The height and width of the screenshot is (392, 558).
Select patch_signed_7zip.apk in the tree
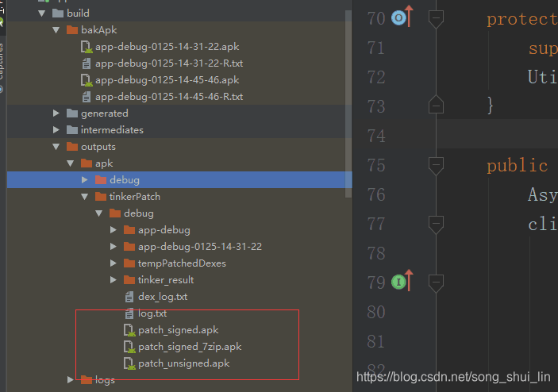click(190, 347)
